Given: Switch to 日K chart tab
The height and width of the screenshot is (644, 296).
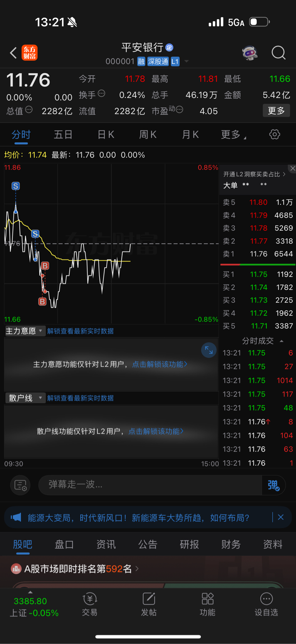Looking at the screenshot, I should click(x=106, y=134).
